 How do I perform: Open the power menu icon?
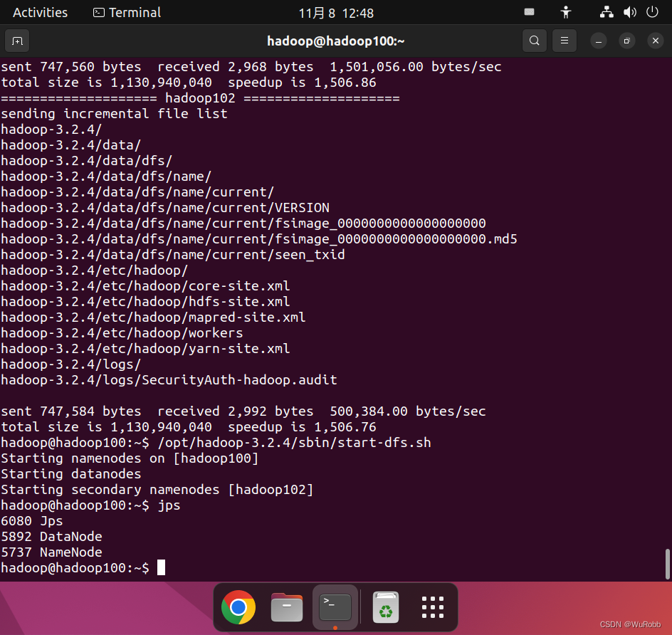[x=652, y=12]
